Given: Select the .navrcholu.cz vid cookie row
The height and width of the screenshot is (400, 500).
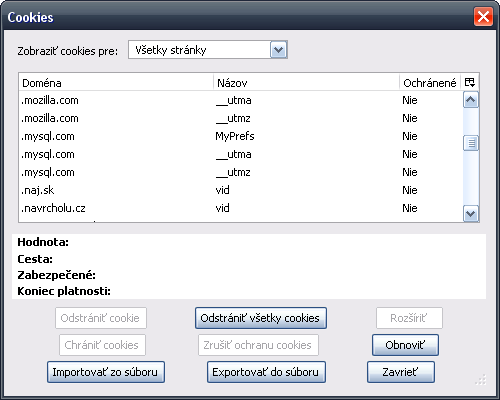Looking at the screenshot, I should (x=241, y=208).
